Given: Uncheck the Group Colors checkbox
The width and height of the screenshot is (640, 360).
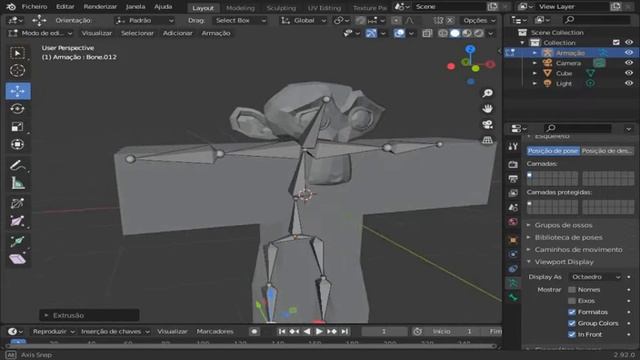Looking at the screenshot, I should click(572, 323).
